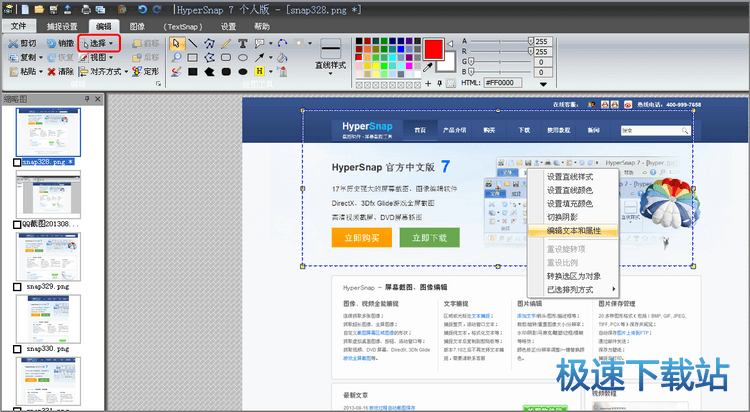
Task: Open highlighter tool options arrow
Action: pos(271,72)
